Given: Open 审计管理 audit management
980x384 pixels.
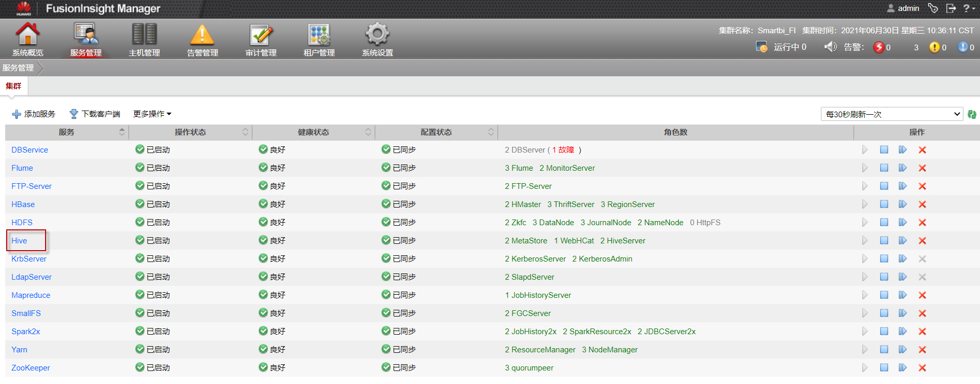Looking at the screenshot, I should pos(261,40).
